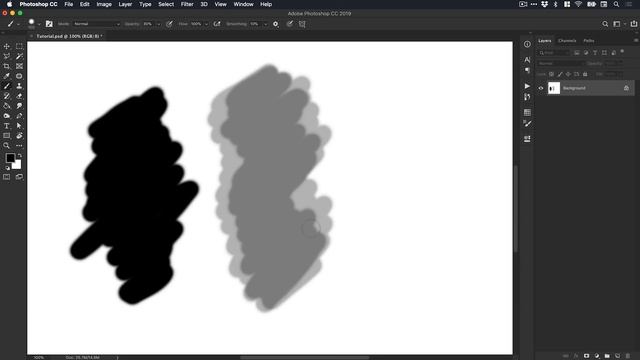The image size is (640, 360).
Task: Select the Eyedropper tool
Action: click(7, 76)
